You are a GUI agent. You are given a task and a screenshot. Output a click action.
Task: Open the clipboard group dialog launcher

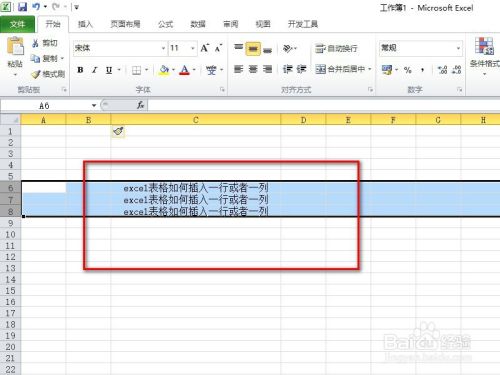pos(64,90)
